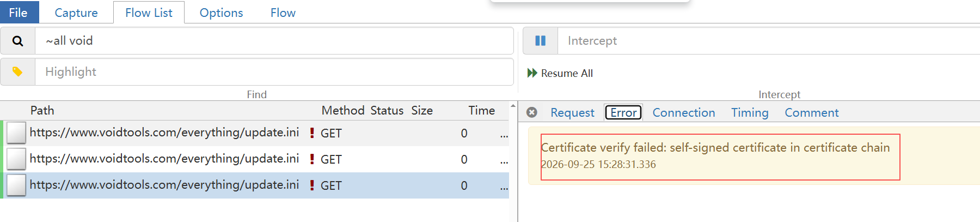The width and height of the screenshot is (980, 222).
Task: Click the scrollbar up arrow in the flow list
Action: (513, 105)
